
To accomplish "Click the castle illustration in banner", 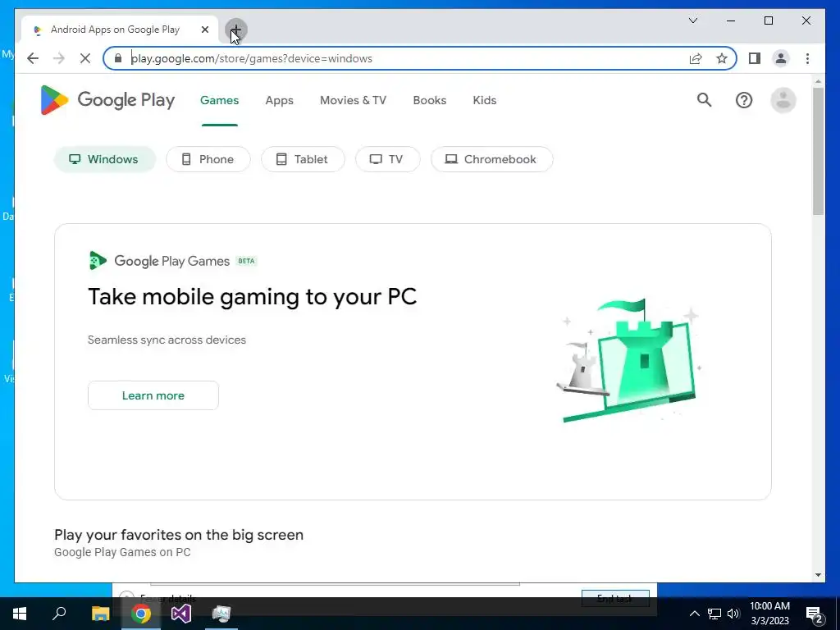I will (629, 360).
